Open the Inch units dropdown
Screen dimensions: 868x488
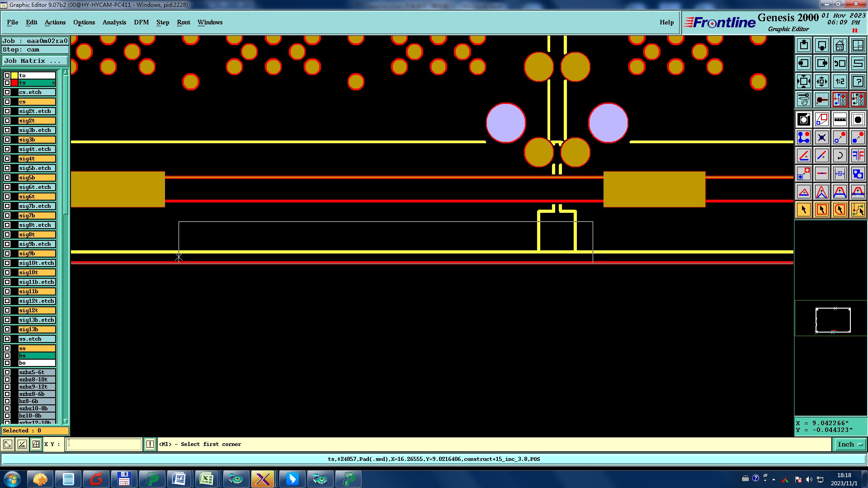coord(850,444)
